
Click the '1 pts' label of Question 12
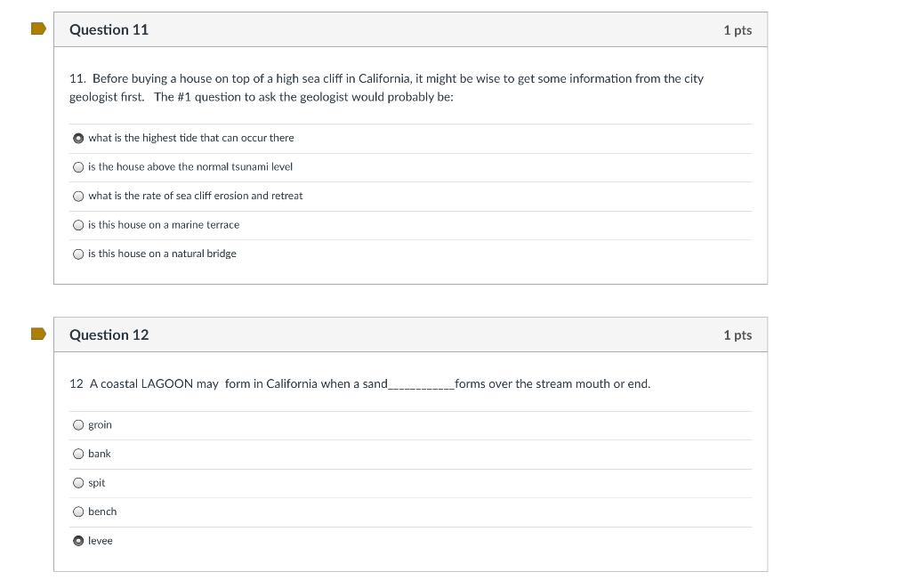pyautogui.click(x=738, y=335)
